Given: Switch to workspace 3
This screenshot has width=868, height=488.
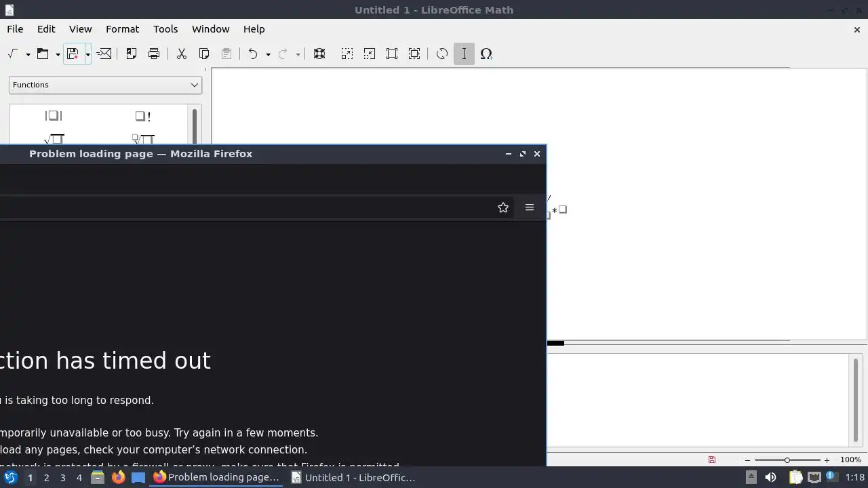Looking at the screenshot, I should (x=62, y=478).
